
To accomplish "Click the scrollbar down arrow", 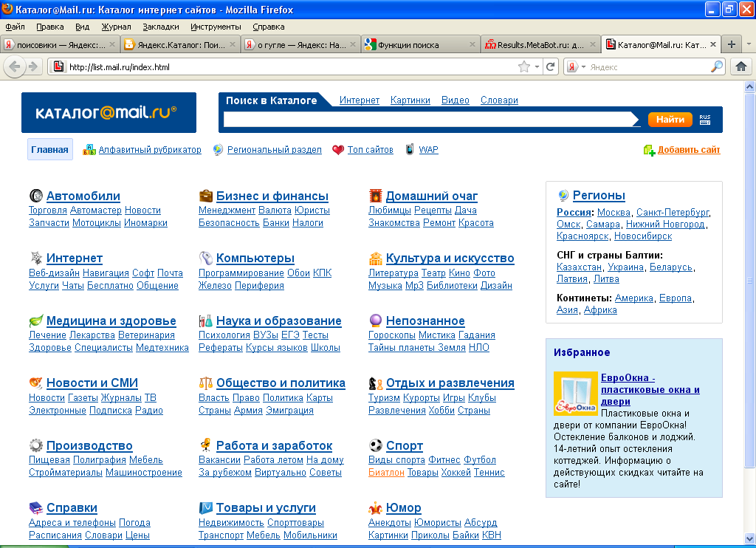I will (x=749, y=538).
